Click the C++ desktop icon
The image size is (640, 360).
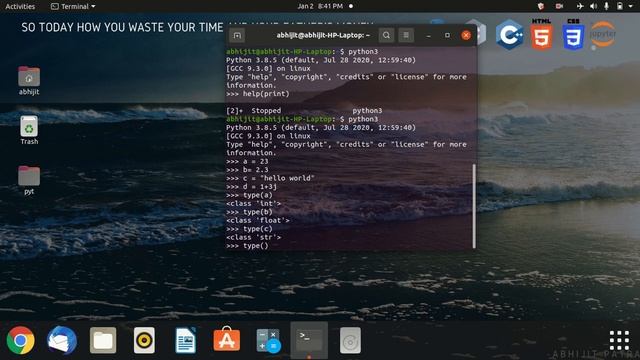(510, 35)
